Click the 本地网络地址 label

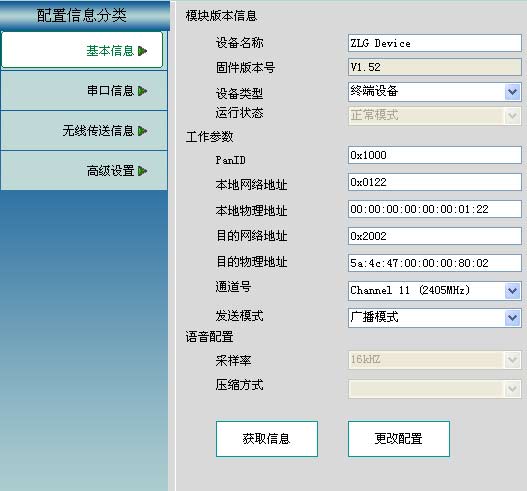252,185
